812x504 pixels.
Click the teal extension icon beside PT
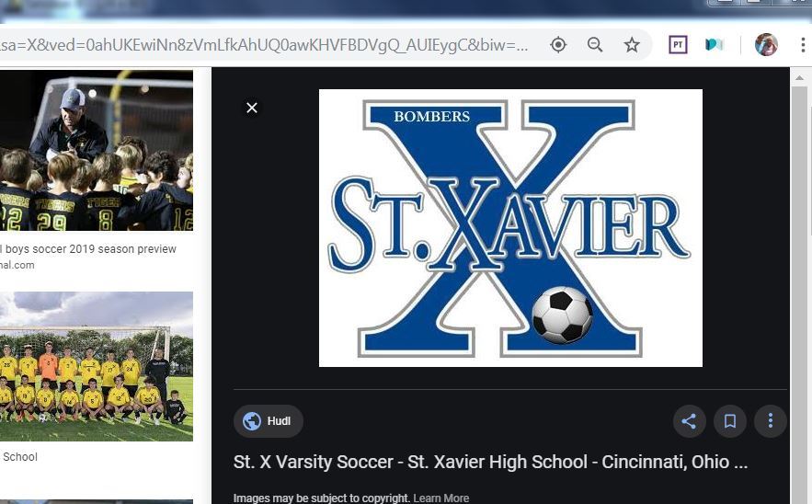(x=715, y=45)
